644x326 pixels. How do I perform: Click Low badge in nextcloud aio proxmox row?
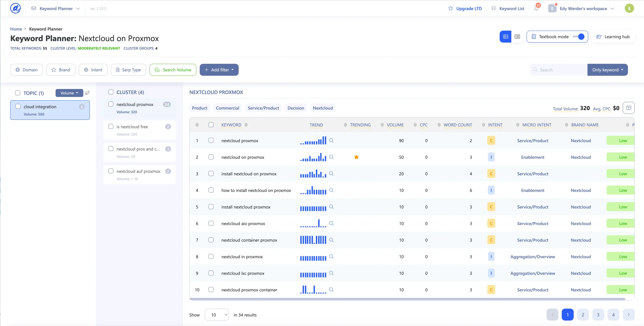click(x=620, y=223)
